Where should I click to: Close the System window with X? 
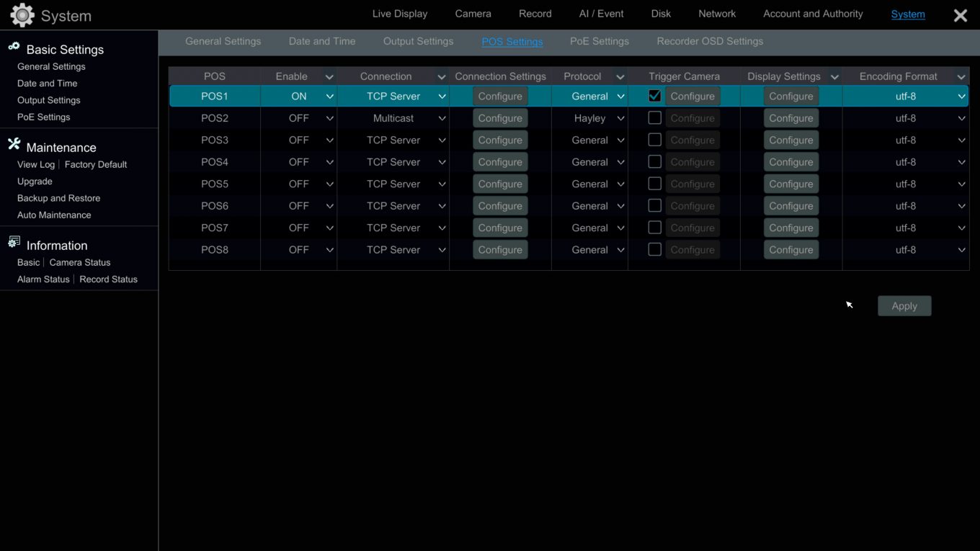click(960, 15)
